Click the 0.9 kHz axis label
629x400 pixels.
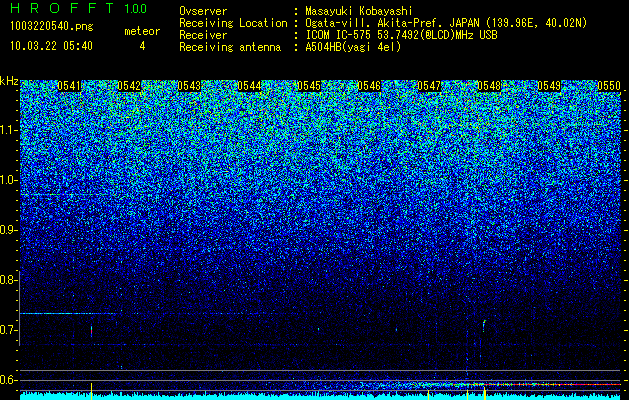[x=8, y=230]
